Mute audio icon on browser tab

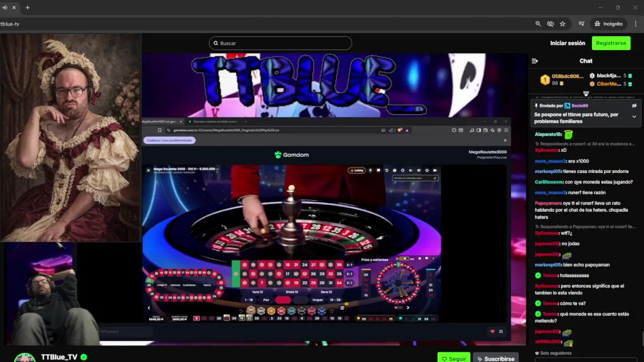coord(5,8)
